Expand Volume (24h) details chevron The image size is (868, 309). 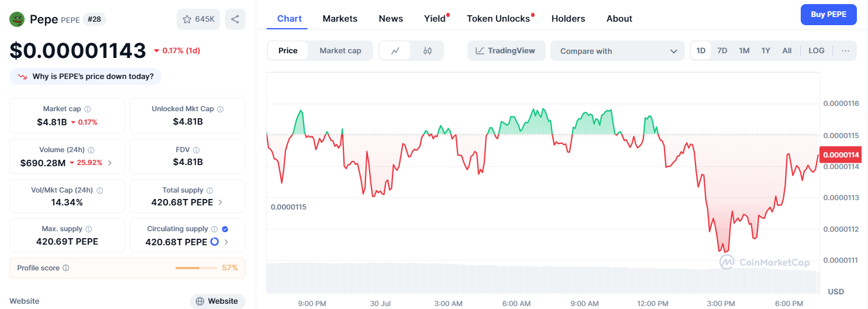point(110,163)
